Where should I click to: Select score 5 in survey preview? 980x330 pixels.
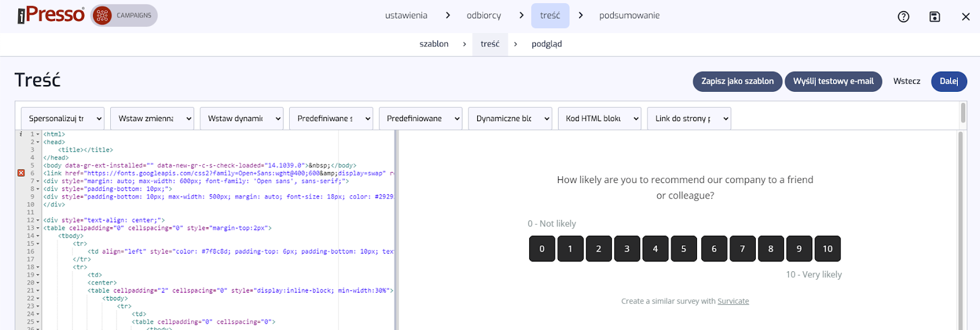click(x=684, y=249)
